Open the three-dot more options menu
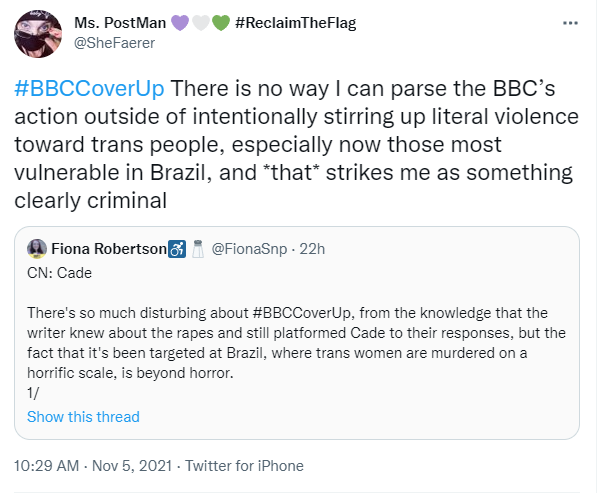 pyautogui.click(x=570, y=23)
